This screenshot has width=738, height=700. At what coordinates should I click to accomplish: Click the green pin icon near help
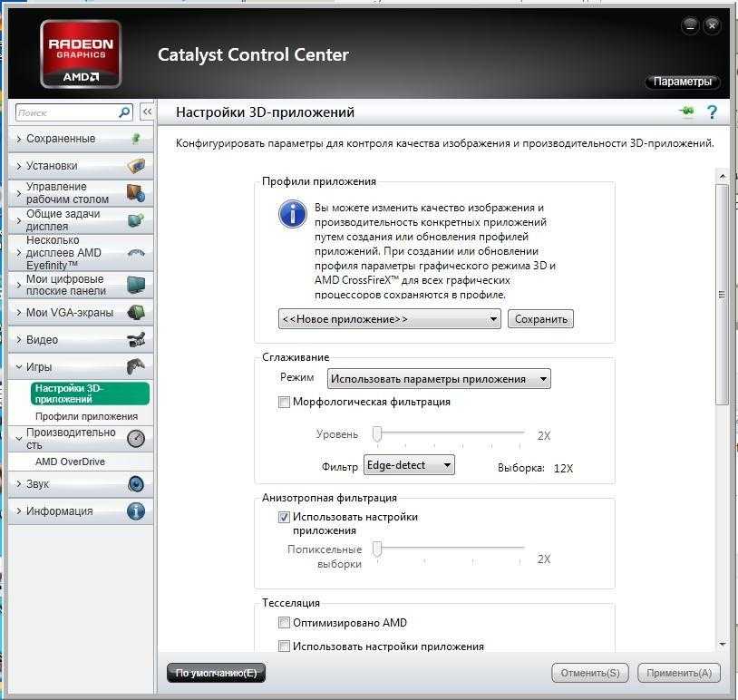click(x=687, y=112)
